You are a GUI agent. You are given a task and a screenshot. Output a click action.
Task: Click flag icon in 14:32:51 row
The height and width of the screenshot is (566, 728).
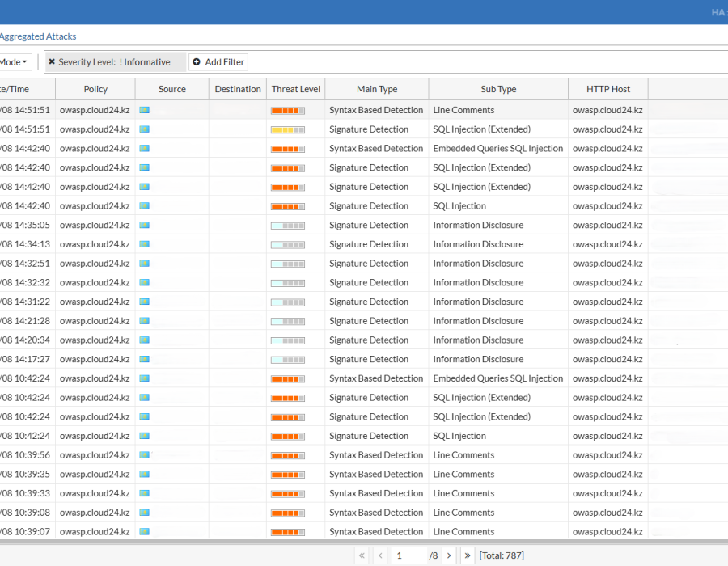click(x=145, y=263)
